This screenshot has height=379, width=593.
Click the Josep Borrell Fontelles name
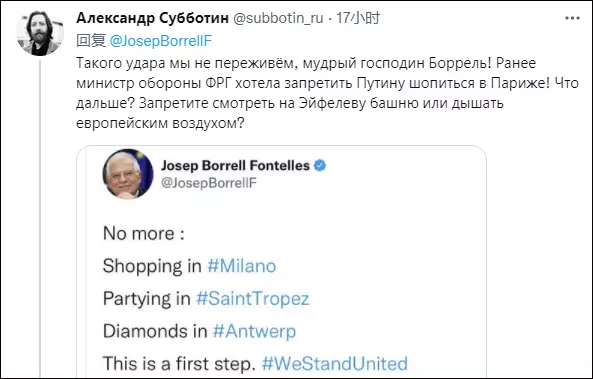(x=235, y=166)
